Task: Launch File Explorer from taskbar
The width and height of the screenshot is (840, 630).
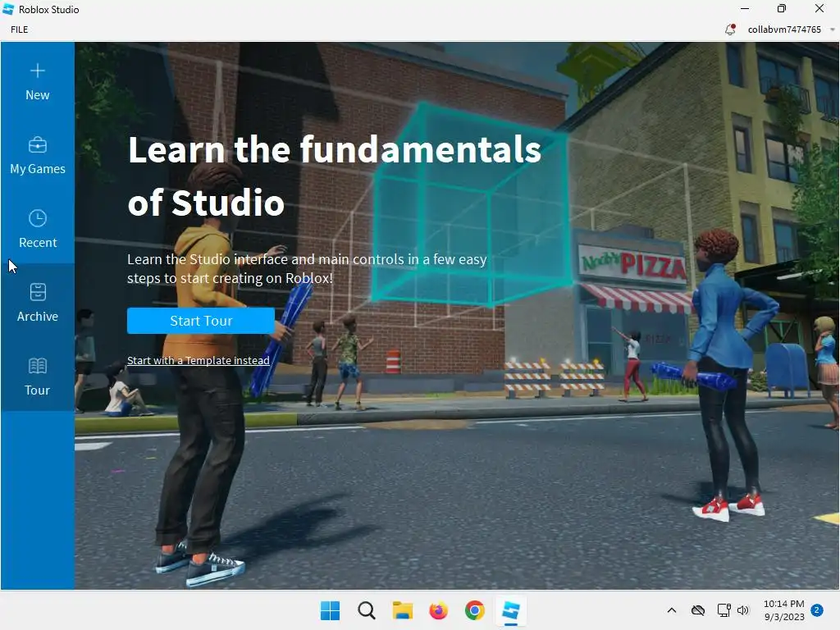Action: pos(402,610)
